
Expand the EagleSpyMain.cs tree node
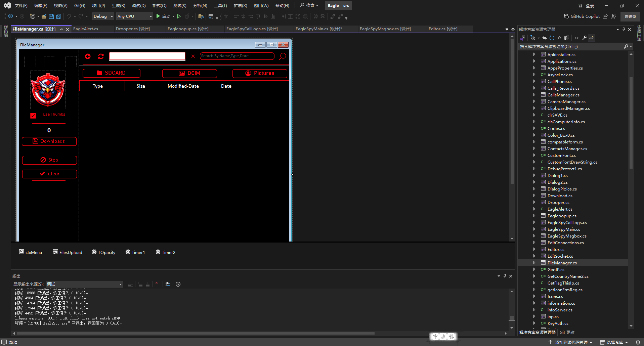point(534,229)
